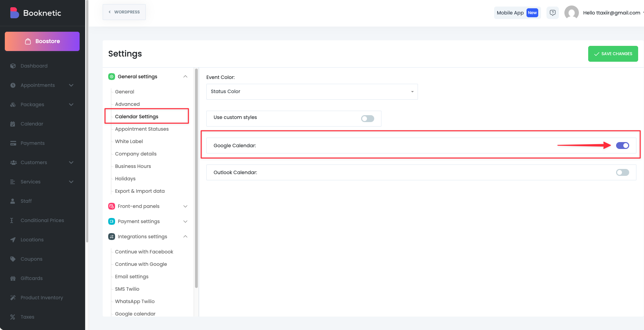The height and width of the screenshot is (330, 644).
Task: Click the Staff person icon
Action: [13, 201]
